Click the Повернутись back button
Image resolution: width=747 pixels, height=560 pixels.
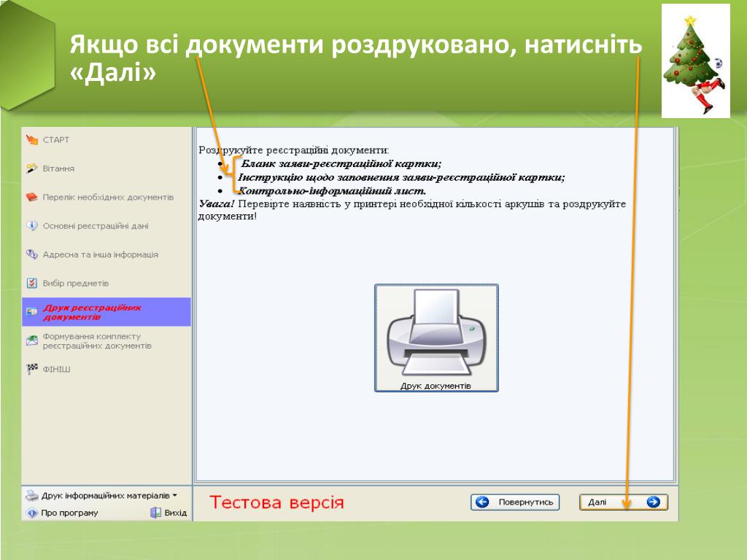click(515, 502)
